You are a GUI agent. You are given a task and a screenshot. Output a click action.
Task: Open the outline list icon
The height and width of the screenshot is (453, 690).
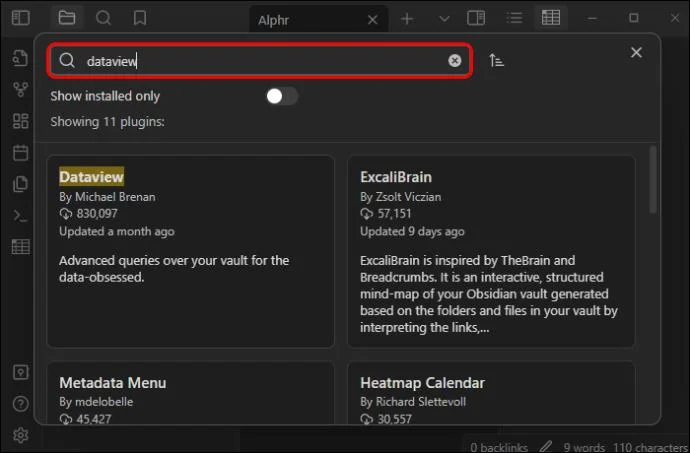(514, 18)
